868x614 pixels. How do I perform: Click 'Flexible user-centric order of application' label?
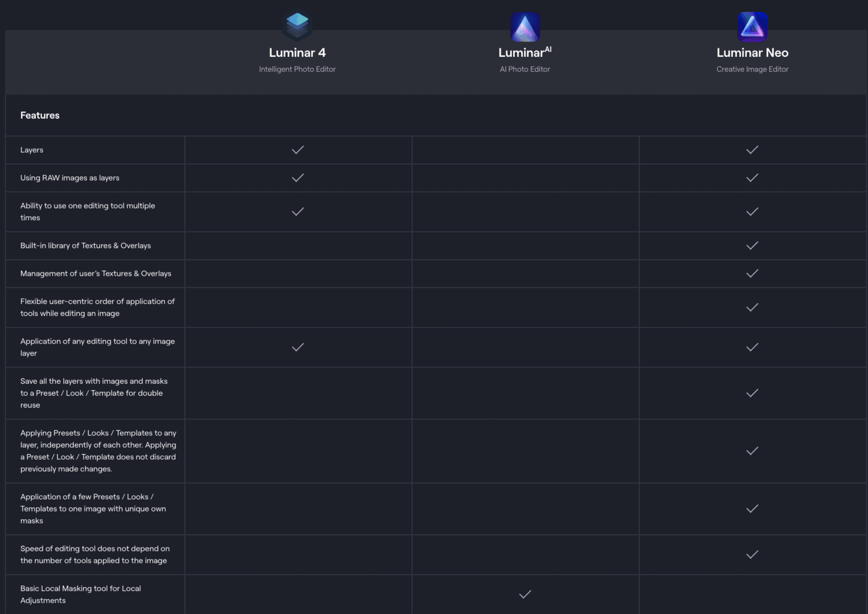tap(98, 308)
